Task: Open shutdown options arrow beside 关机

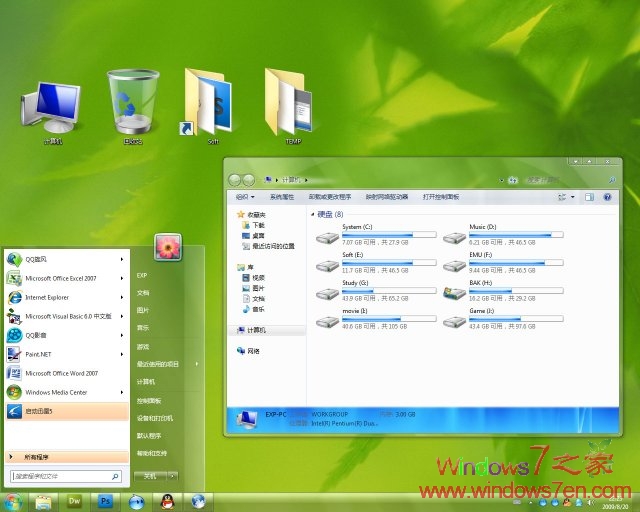Action: [173, 476]
